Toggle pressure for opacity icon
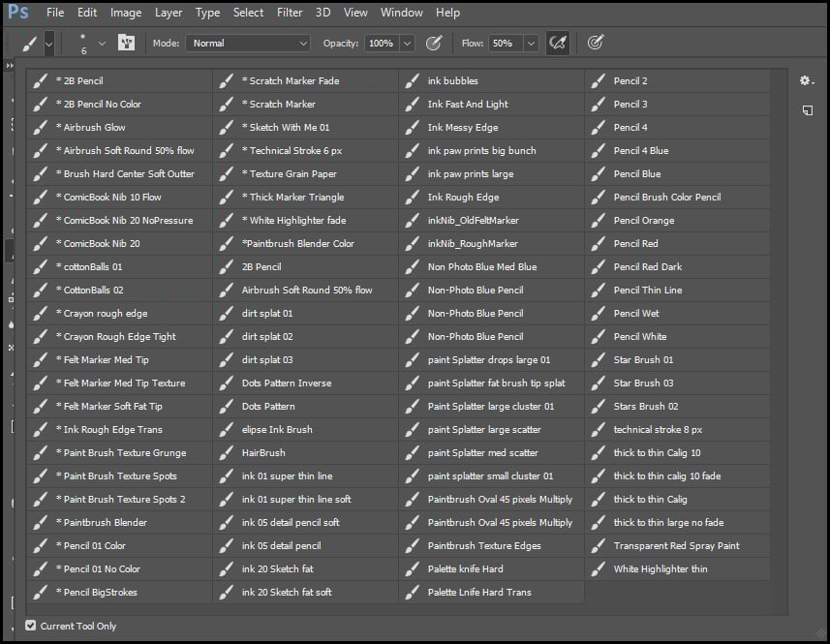Viewport: 830px width, 644px height. point(434,43)
